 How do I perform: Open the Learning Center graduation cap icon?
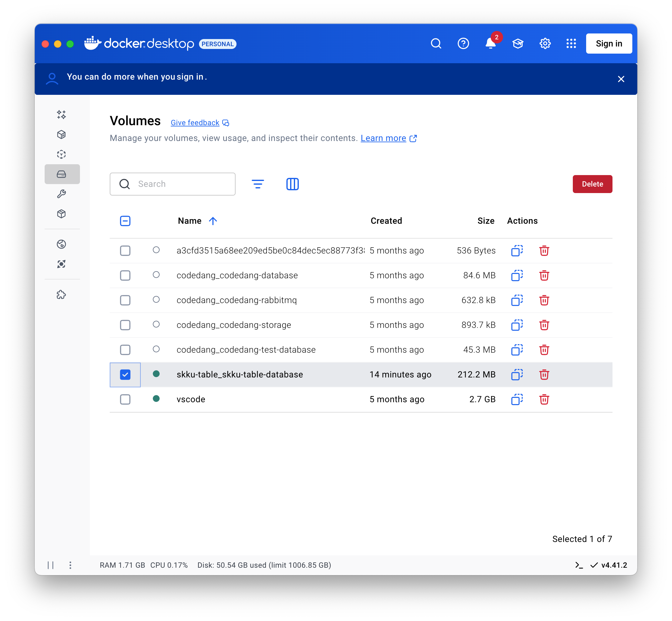[518, 44]
